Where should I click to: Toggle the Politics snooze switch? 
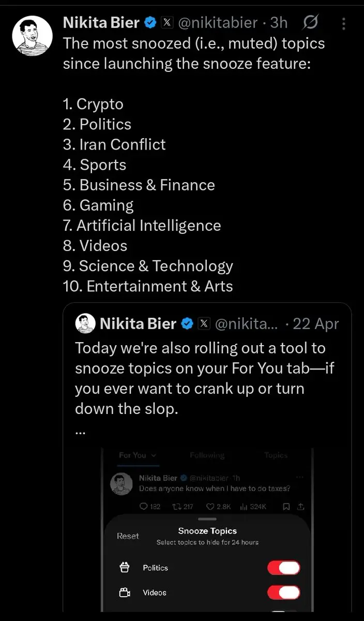(283, 568)
